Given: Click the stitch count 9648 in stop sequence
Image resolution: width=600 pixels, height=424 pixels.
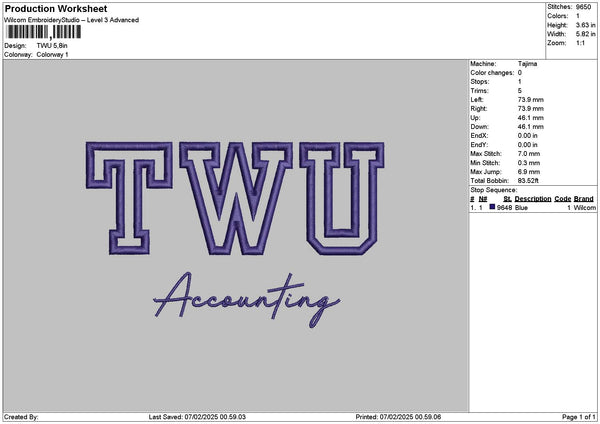Looking at the screenshot, I should click(504, 208).
